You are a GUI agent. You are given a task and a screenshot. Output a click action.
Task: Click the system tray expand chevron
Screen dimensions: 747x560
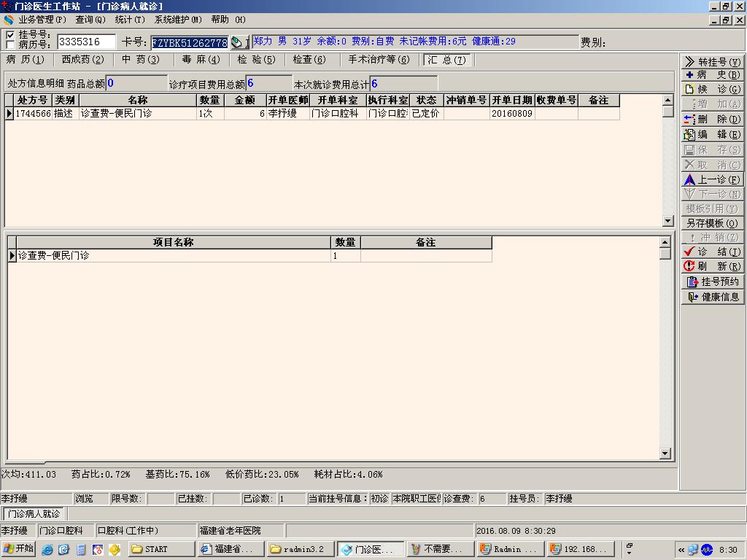(x=681, y=550)
